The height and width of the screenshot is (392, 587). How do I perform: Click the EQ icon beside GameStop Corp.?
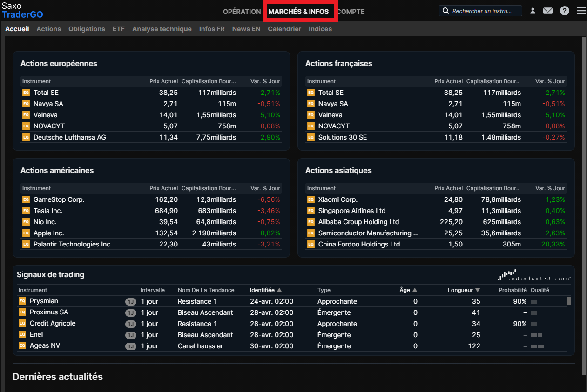(x=26, y=199)
